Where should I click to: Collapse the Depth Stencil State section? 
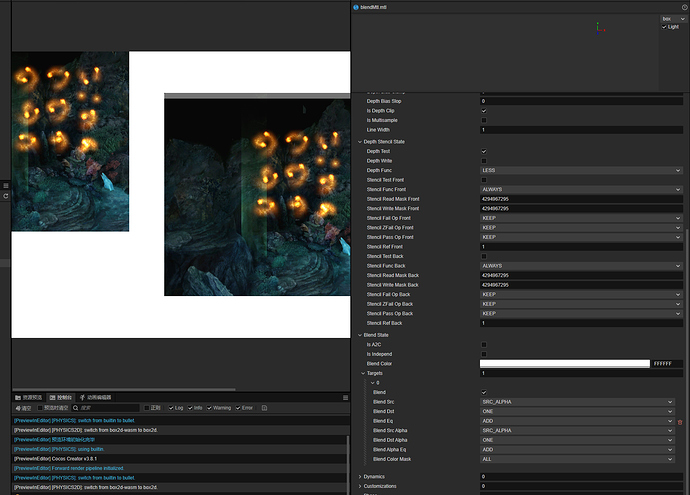[361, 142]
